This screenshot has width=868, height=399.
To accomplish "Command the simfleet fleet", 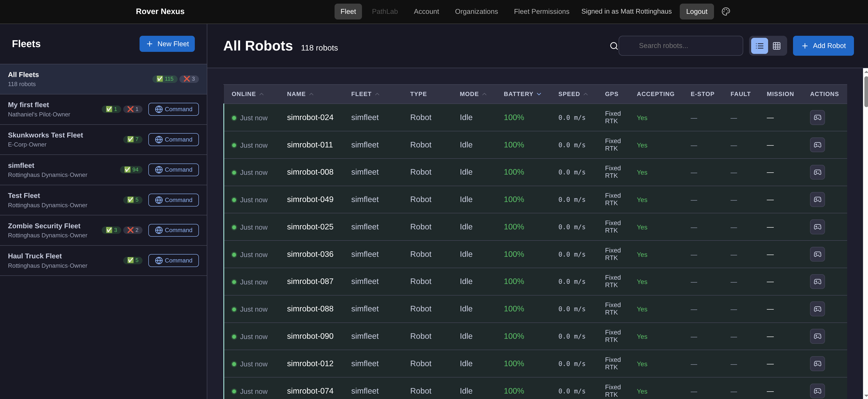I will (174, 170).
